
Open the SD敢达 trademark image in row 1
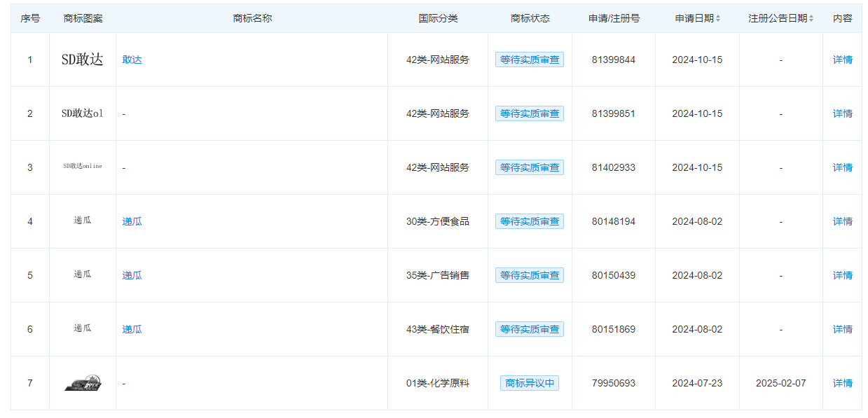pos(82,60)
